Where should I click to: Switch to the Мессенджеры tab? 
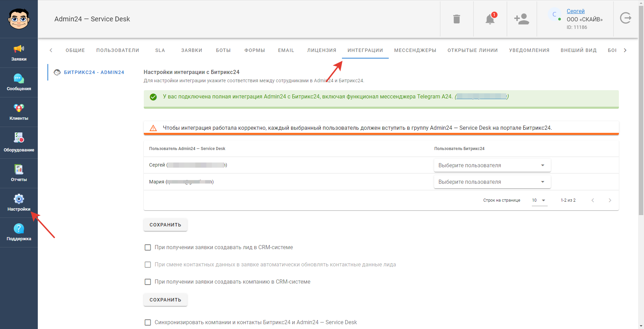tap(415, 50)
